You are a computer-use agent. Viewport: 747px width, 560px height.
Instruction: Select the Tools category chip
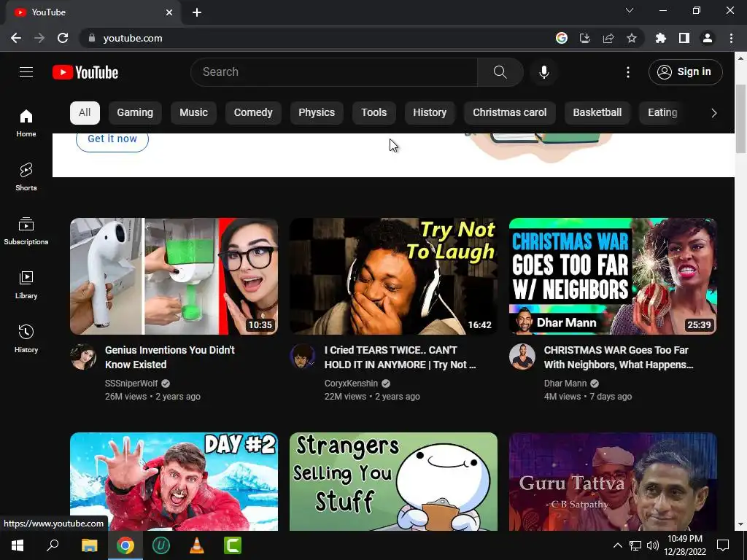tap(373, 113)
